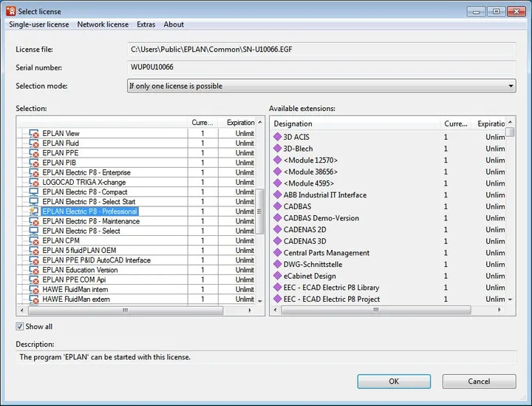Click scroll-up arrow of Selection list

point(260,122)
